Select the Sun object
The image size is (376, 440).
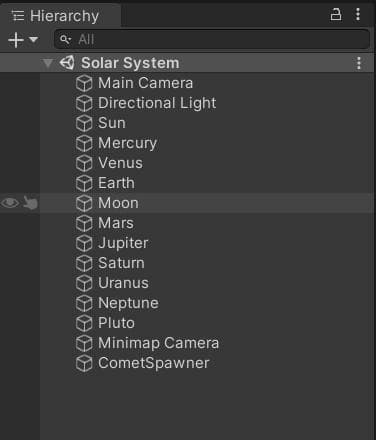112,123
